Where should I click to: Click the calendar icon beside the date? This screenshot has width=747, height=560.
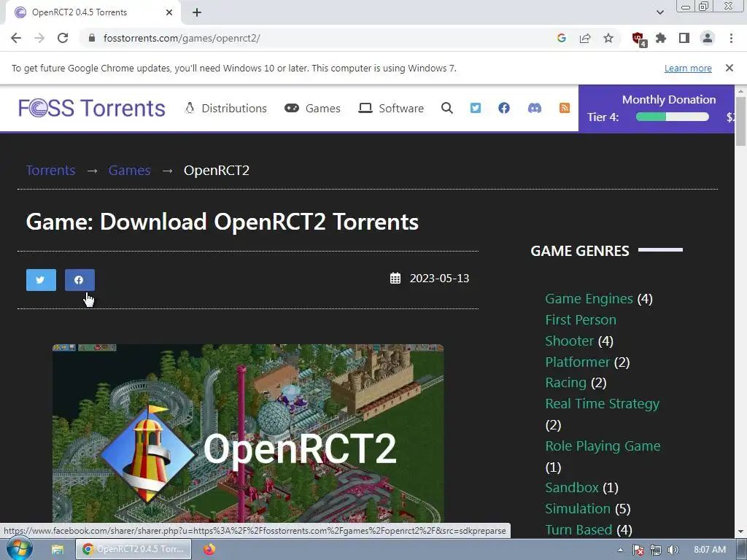(x=395, y=278)
